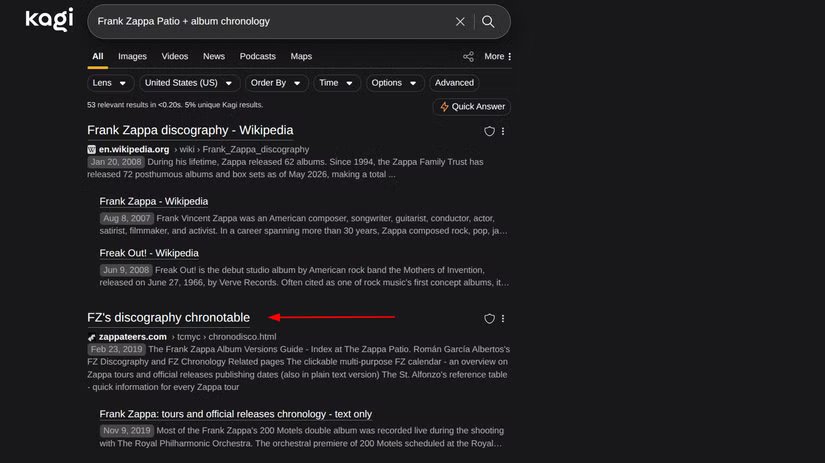Image resolution: width=825 pixels, height=463 pixels.
Task: Open three-dot menu for Wikipedia discography result
Action: (x=503, y=131)
